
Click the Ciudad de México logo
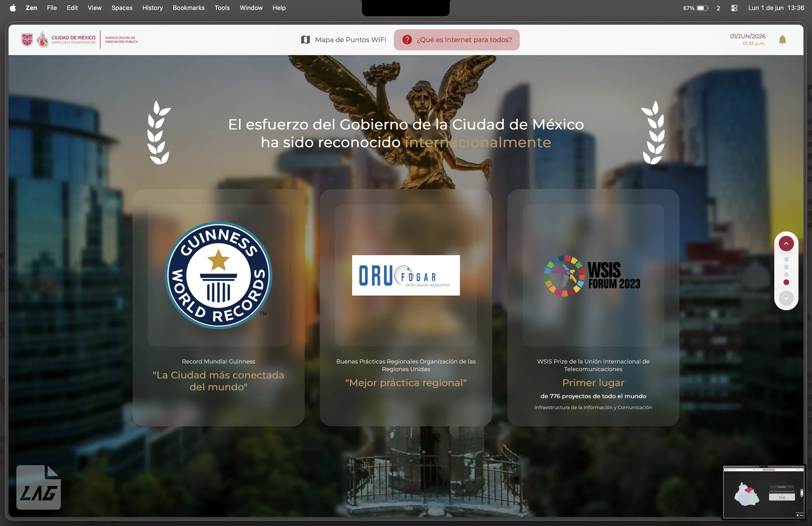[58, 40]
